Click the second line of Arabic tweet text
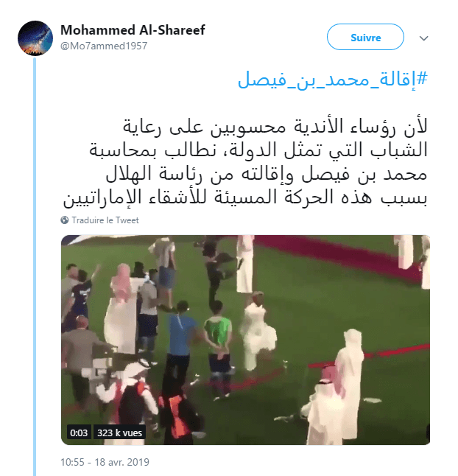 (x=258, y=150)
